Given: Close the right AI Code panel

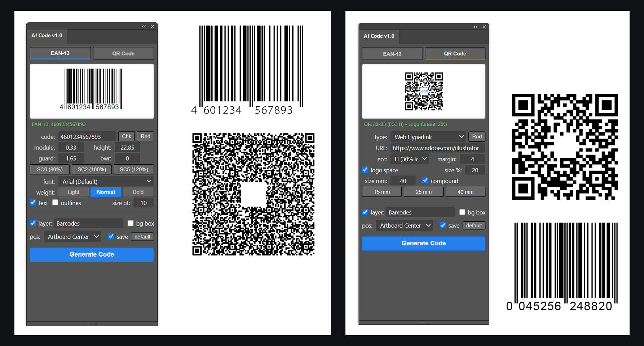Looking at the screenshot, I should tap(484, 27).
